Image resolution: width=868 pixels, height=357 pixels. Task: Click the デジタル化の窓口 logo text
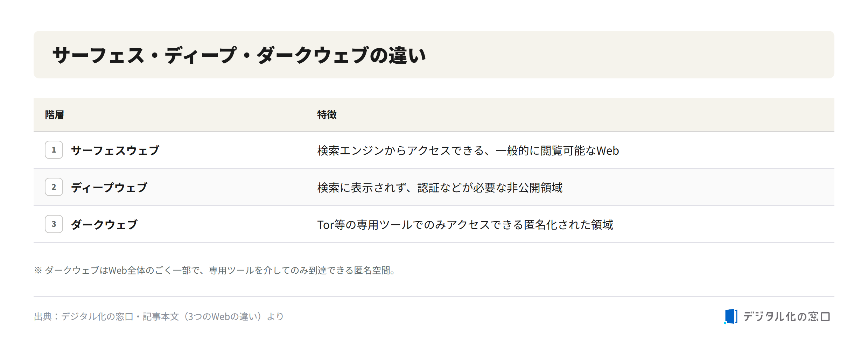tap(786, 316)
